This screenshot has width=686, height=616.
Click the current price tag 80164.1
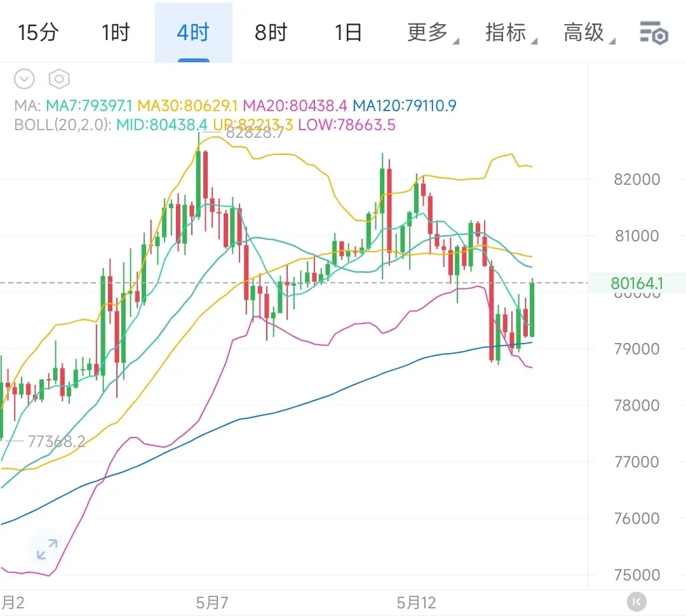click(637, 283)
